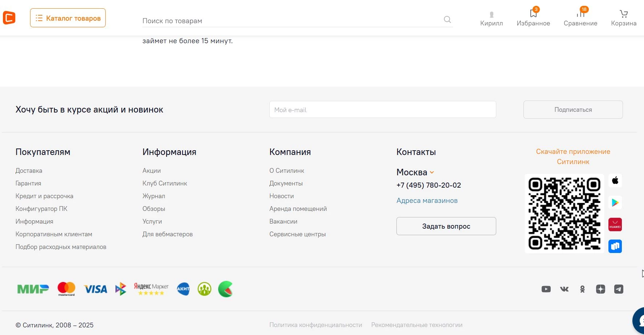Open Услуги link
This screenshot has height=335, width=644.
[152, 221]
